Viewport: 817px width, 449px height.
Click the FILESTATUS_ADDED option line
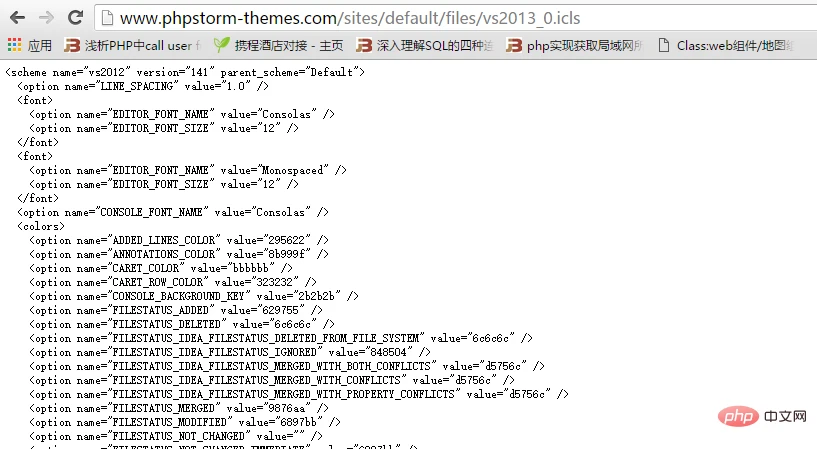coord(176,311)
